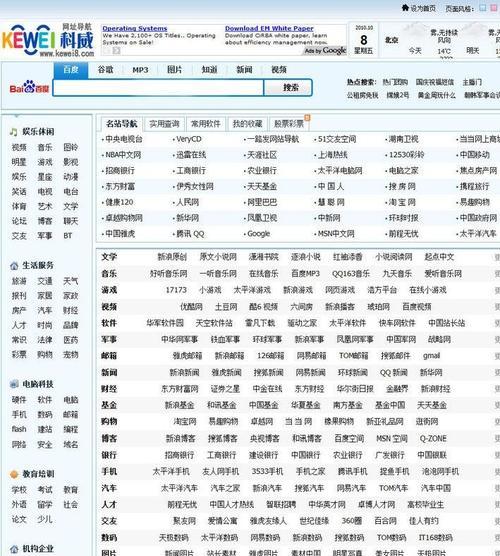Viewport: 500px width, 556px height.
Task: Click the ad navigation arrow under Operating Systems
Action: click(x=116, y=51)
